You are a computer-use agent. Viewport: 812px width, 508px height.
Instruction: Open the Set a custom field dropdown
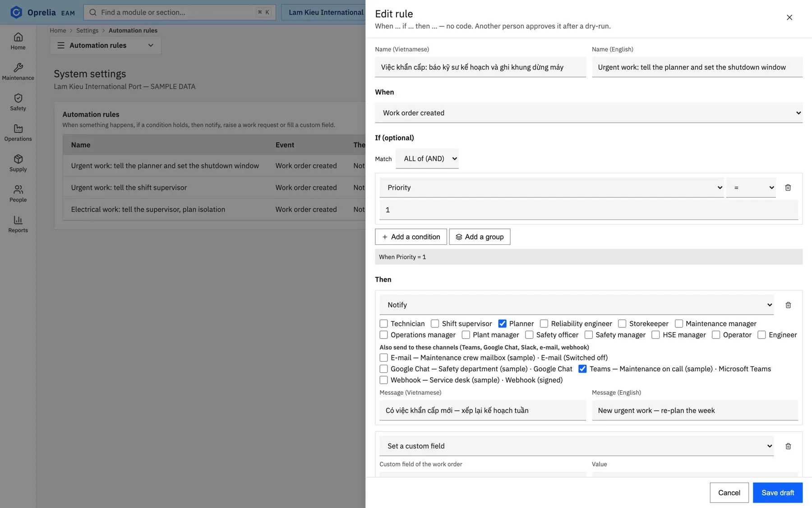pos(577,446)
